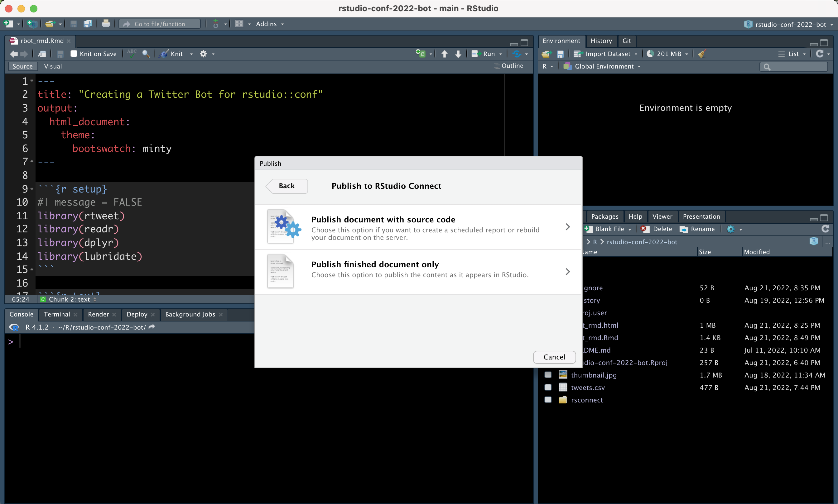Go to next chunk arrow
Screen dimensions: 838x504
coord(458,54)
